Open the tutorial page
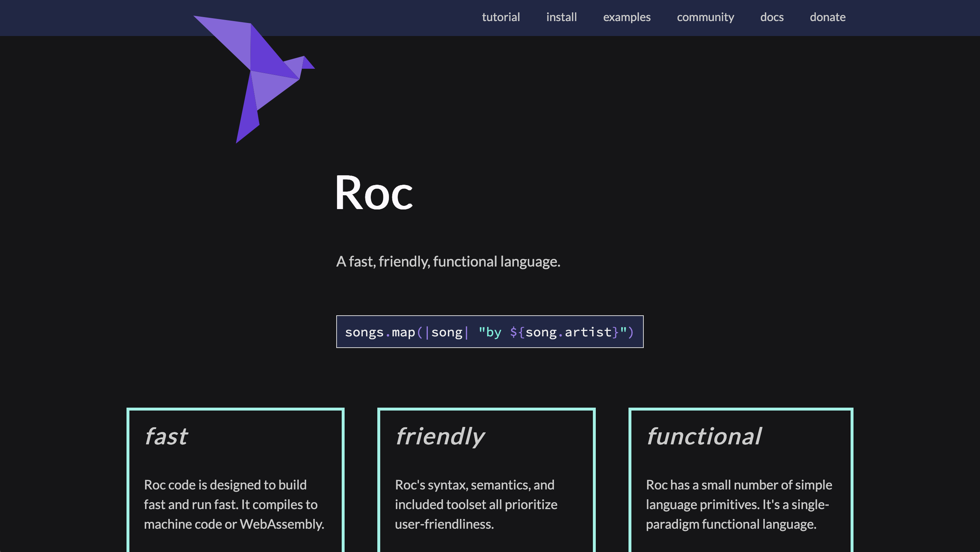The height and width of the screenshot is (552, 980). pos(501,17)
